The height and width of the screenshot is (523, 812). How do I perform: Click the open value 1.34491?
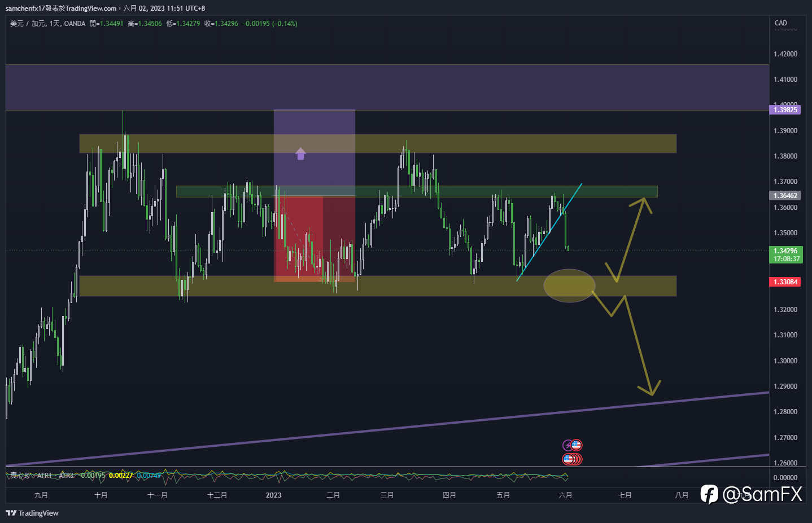click(111, 24)
